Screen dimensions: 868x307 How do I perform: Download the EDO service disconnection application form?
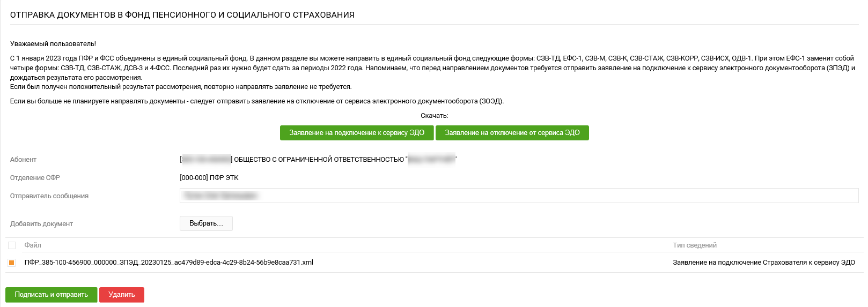click(x=512, y=133)
